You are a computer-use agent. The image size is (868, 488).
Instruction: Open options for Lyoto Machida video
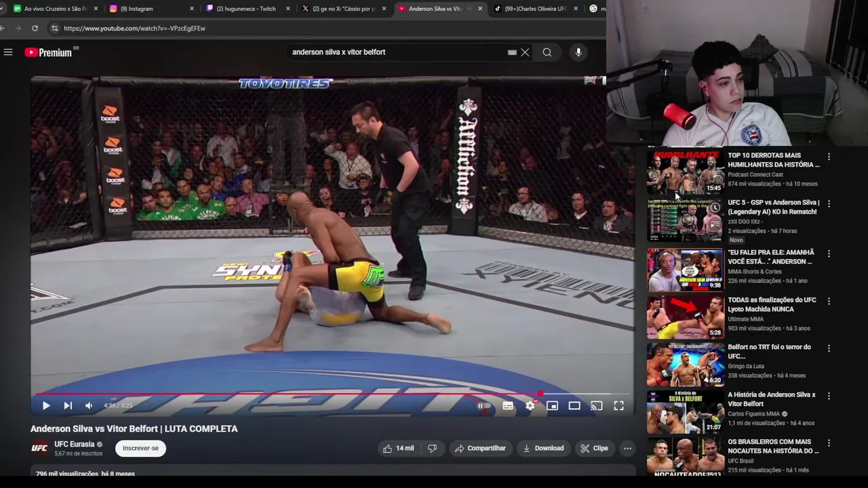[829, 301]
